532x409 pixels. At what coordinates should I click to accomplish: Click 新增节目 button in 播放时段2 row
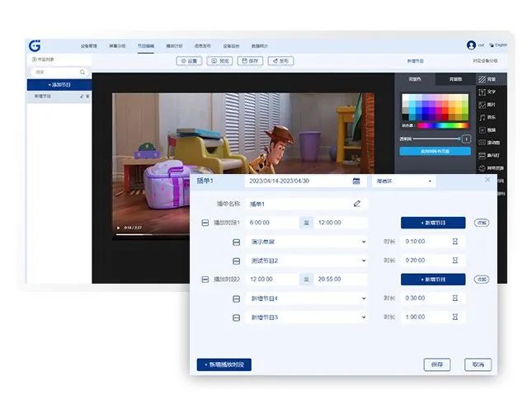point(433,280)
